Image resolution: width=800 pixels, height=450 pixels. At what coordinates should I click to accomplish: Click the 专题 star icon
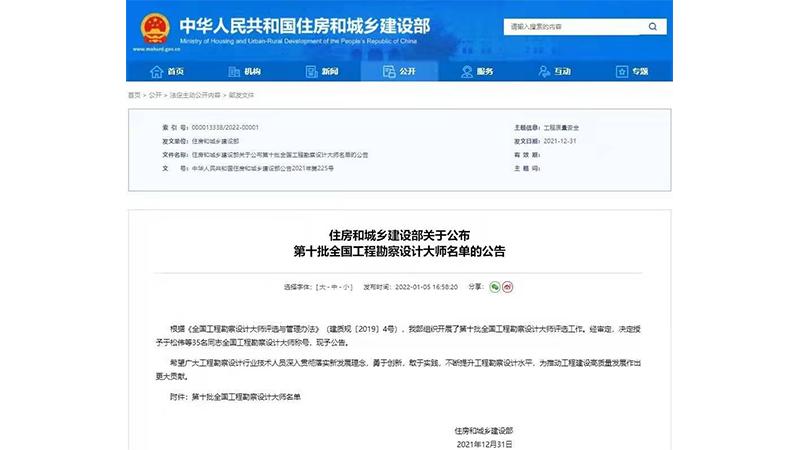621,71
